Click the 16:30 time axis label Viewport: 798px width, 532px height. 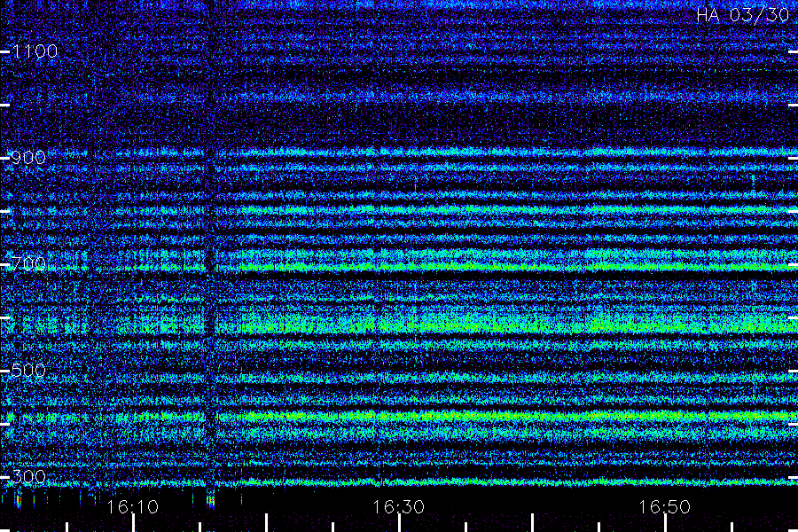[x=398, y=507]
